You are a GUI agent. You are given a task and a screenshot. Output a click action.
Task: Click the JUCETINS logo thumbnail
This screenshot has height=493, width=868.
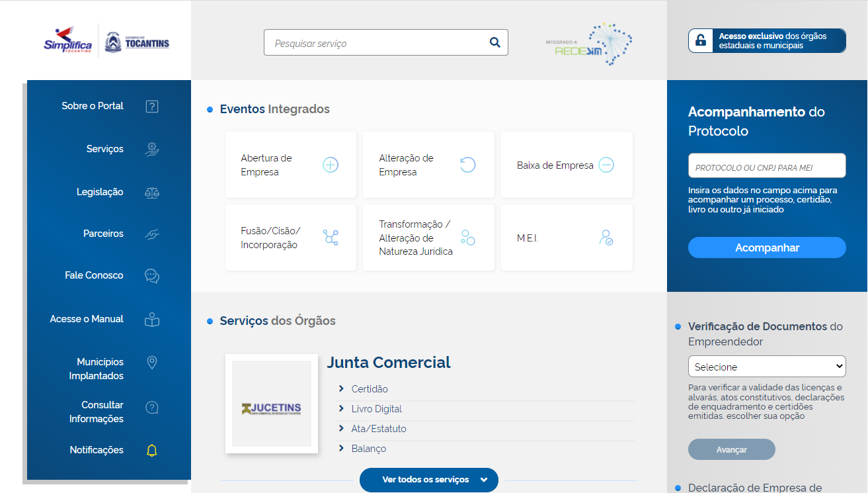tap(272, 404)
